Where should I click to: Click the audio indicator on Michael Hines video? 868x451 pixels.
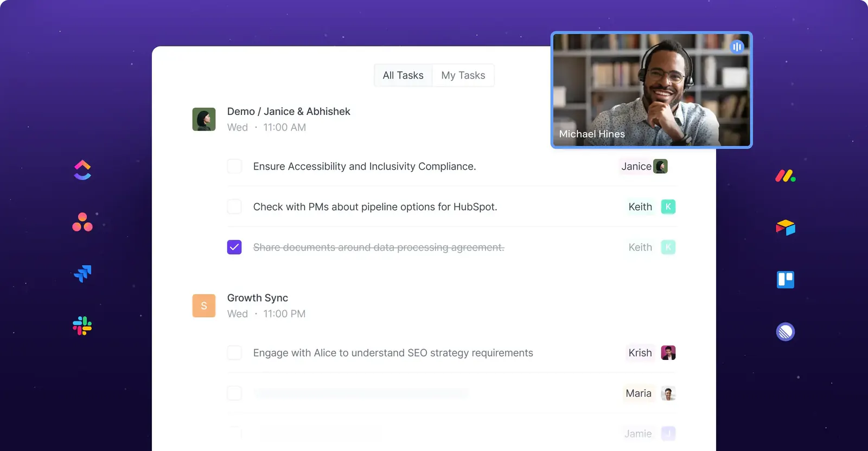pyautogui.click(x=737, y=47)
